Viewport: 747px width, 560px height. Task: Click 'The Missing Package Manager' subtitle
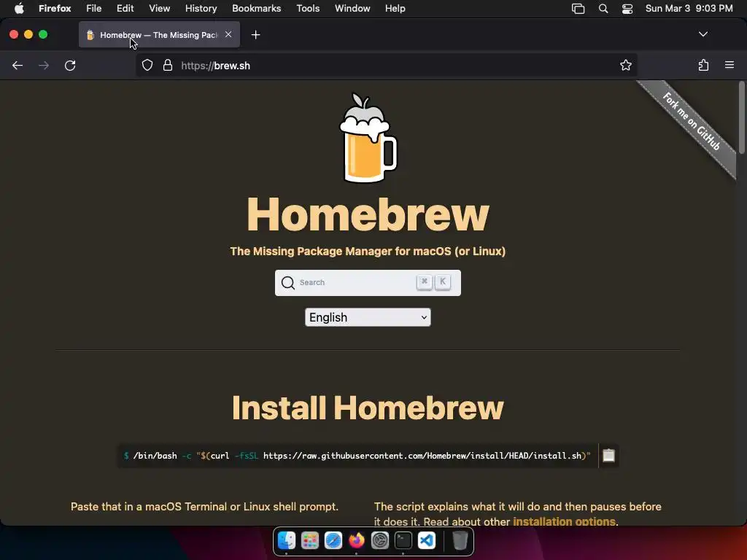[x=368, y=251]
